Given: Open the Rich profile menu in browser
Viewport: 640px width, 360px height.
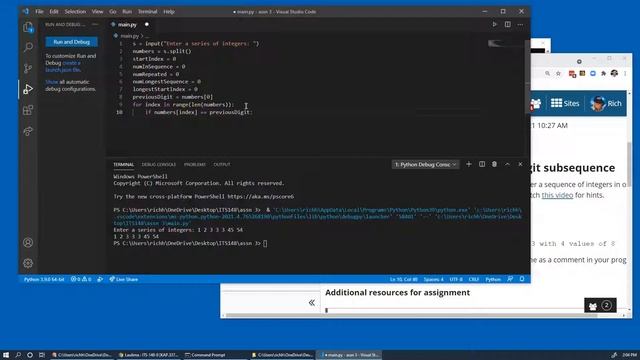Looking at the screenshot, I should pos(606,103).
